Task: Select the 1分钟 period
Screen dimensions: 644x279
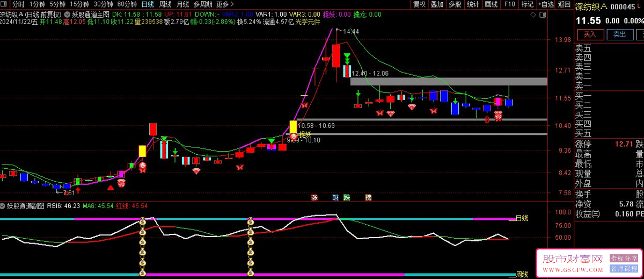Action: pyautogui.click(x=38, y=4)
